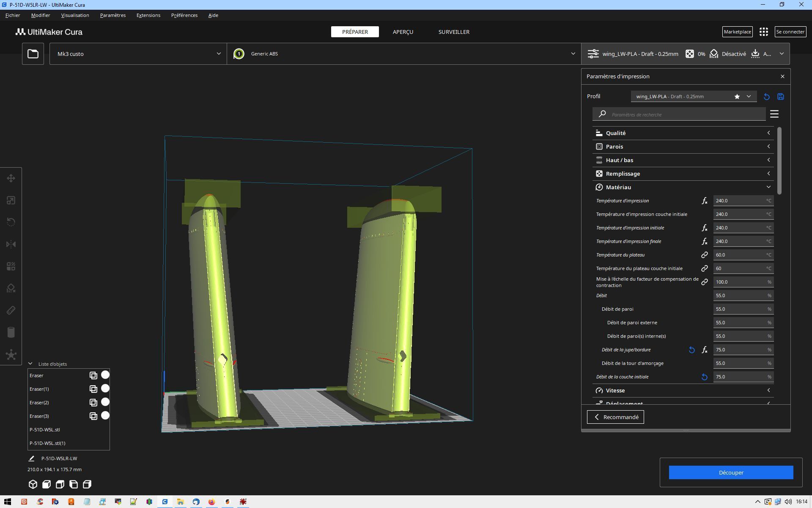This screenshot has height=508, width=812.
Task: Open the wing_LW-PLA profile dropdown
Action: [694, 97]
